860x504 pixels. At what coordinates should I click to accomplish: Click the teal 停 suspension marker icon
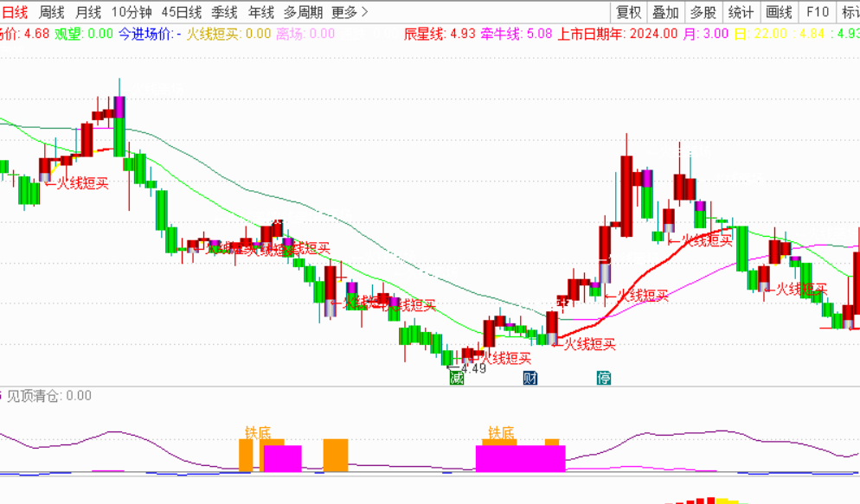[604, 378]
